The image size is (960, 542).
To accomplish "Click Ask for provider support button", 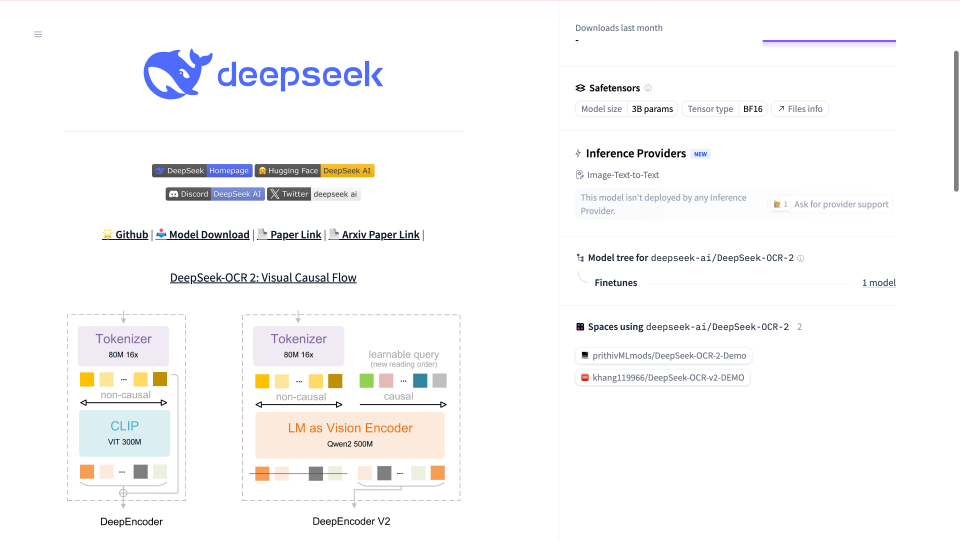I will coord(831,205).
